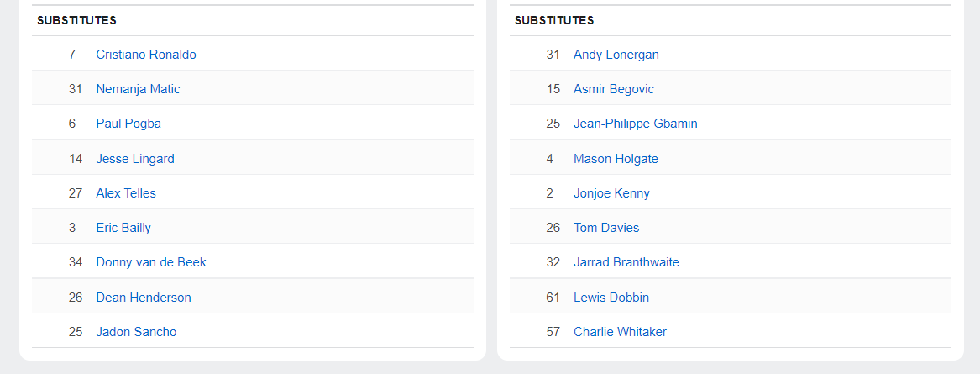This screenshot has width=980, height=374.
Task: Select Paul Pogba from substitutes
Action: [128, 124]
